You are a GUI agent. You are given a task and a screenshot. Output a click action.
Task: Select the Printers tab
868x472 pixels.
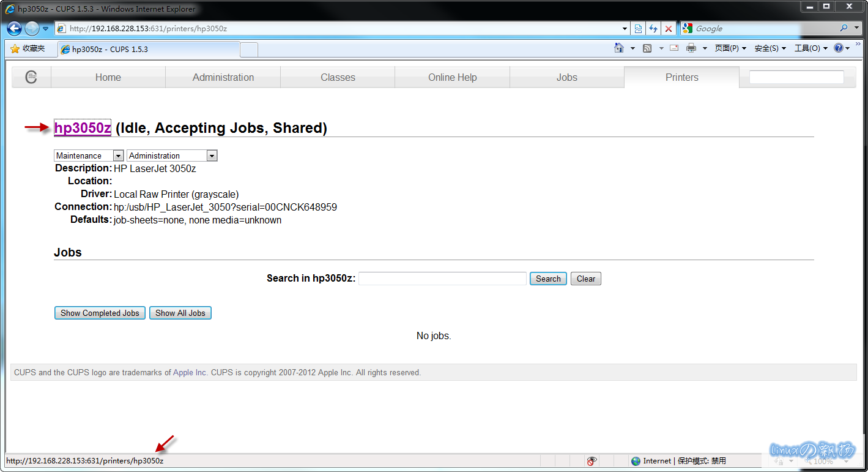coord(682,77)
